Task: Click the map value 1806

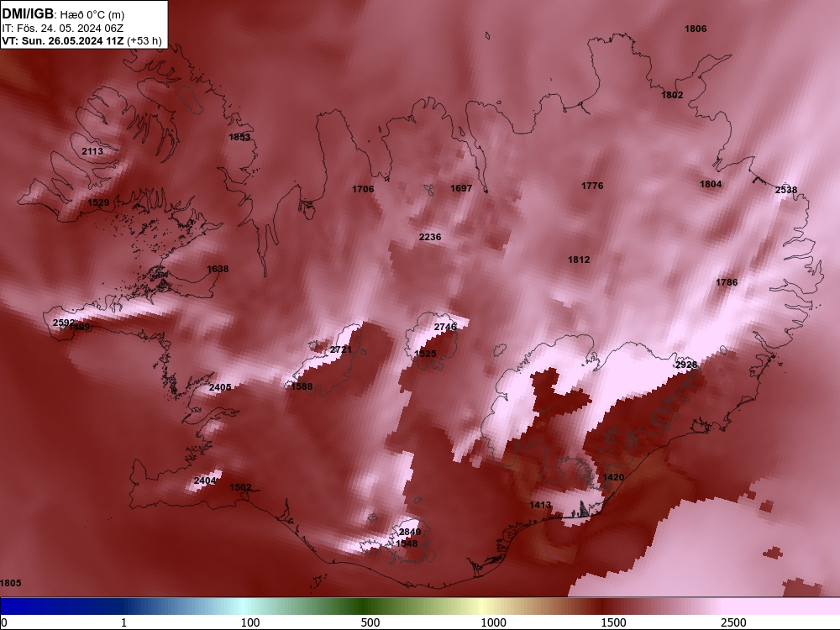Action: pos(696,29)
